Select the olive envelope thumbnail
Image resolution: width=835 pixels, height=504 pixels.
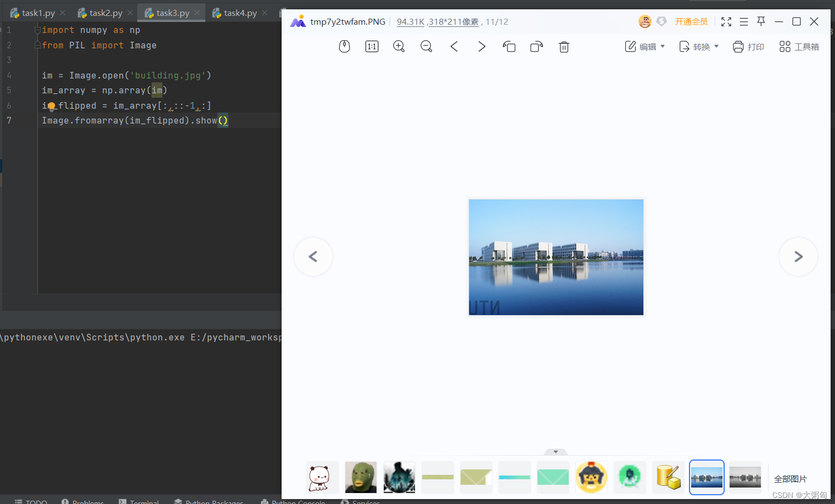pos(476,477)
